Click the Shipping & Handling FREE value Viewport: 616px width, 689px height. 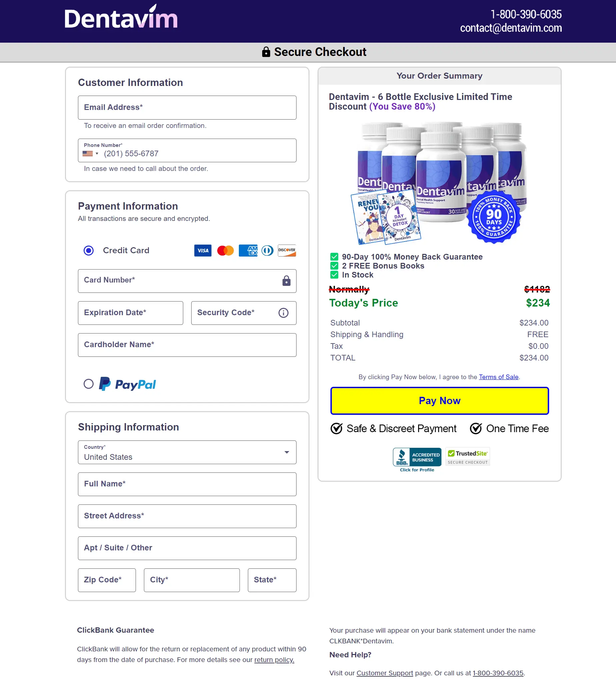pyautogui.click(x=537, y=335)
